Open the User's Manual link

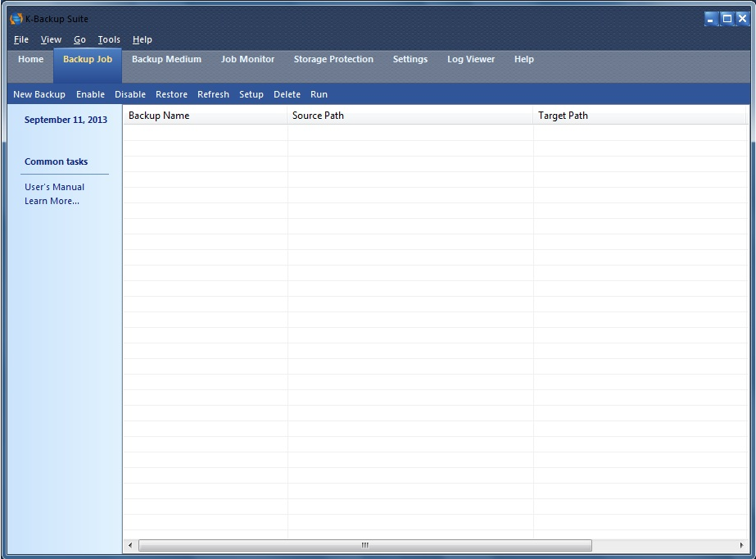(54, 187)
